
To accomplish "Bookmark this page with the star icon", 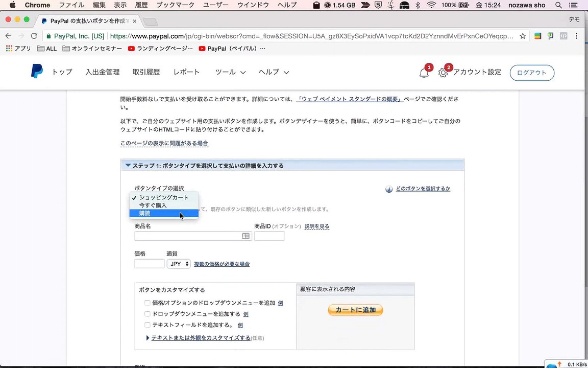I will coord(522,36).
